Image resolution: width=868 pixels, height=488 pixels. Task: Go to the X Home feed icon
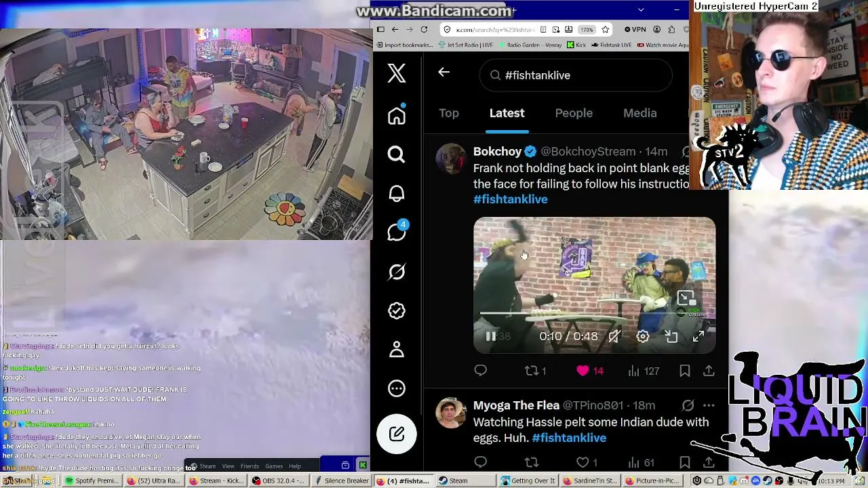click(x=397, y=115)
